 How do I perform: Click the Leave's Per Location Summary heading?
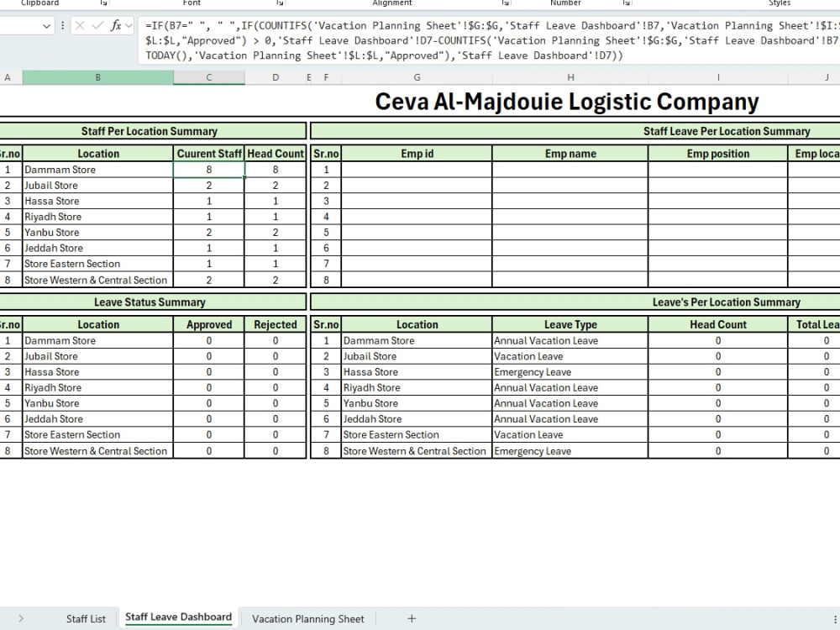tap(727, 302)
